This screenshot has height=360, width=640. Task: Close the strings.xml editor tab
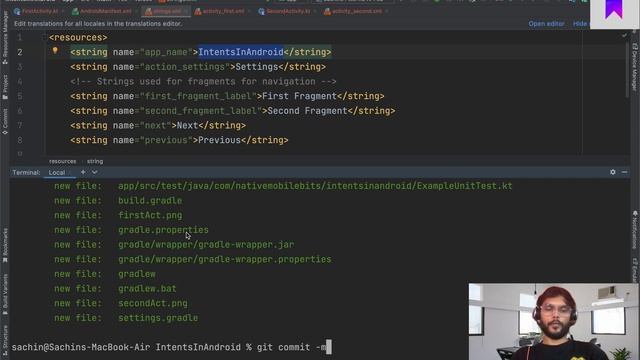tap(186, 11)
